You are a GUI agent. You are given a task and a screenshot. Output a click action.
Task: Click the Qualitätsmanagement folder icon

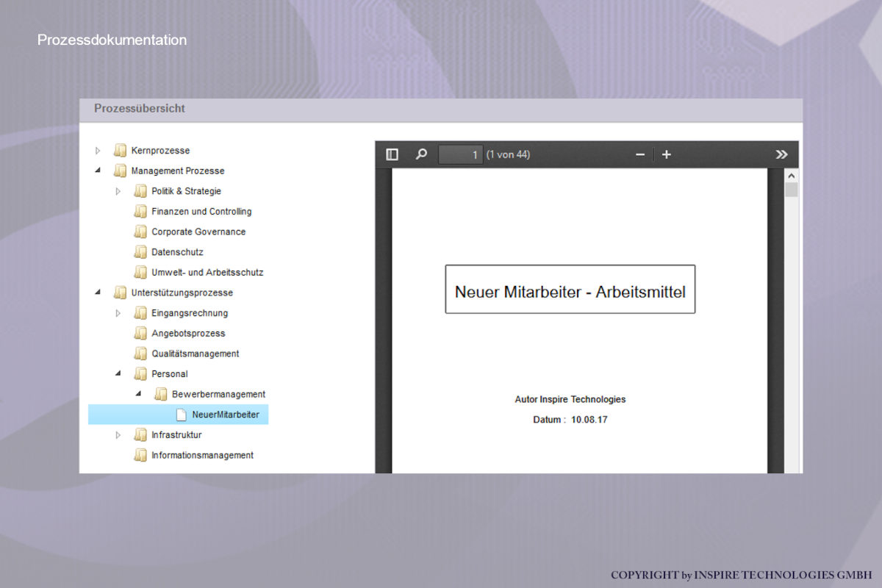point(140,354)
